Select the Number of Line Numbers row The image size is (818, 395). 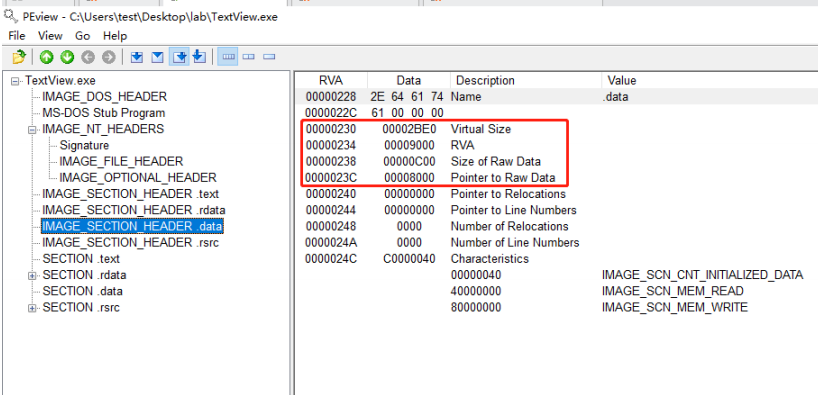(x=557, y=243)
